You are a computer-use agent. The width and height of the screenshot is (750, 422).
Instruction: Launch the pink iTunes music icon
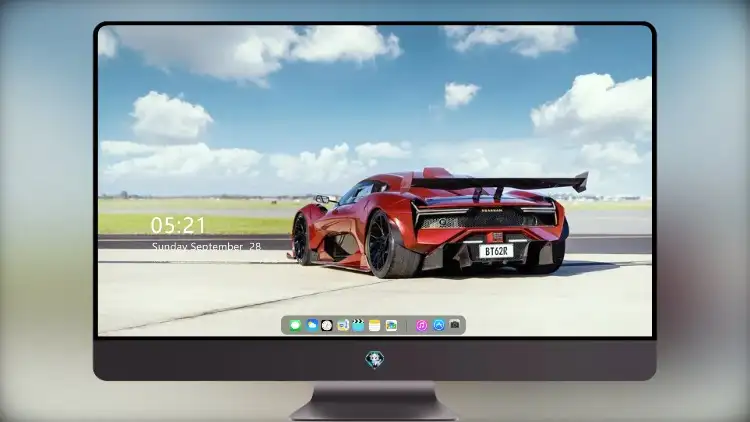click(421, 325)
